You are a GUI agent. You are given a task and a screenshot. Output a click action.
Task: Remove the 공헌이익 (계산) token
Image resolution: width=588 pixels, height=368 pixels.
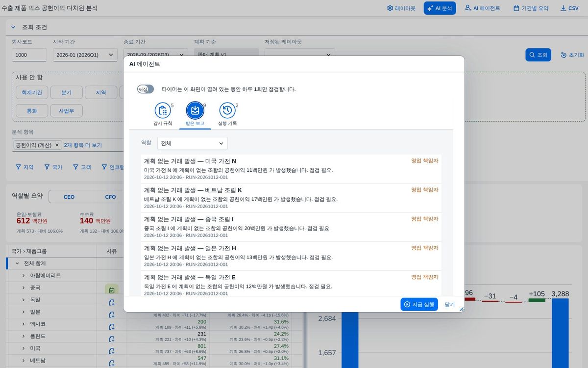pos(57,145)
